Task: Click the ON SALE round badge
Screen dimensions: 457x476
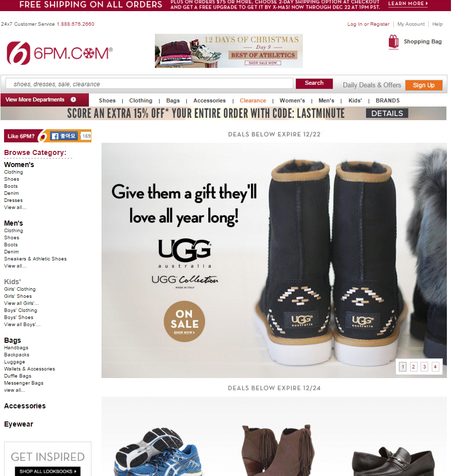Action: (x=184, y=322)
